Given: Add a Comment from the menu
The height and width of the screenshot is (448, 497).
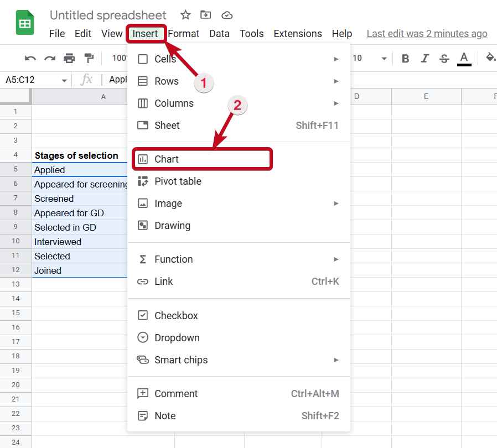Looking at the screenshot, I should (239, 393).
